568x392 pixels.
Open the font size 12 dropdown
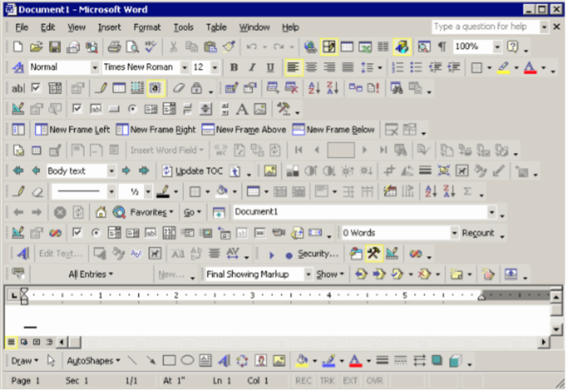(214, 68)
